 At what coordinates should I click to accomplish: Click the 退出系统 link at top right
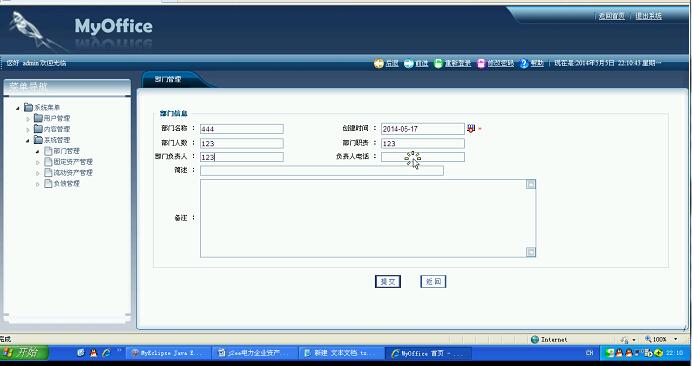click(648, 16)
